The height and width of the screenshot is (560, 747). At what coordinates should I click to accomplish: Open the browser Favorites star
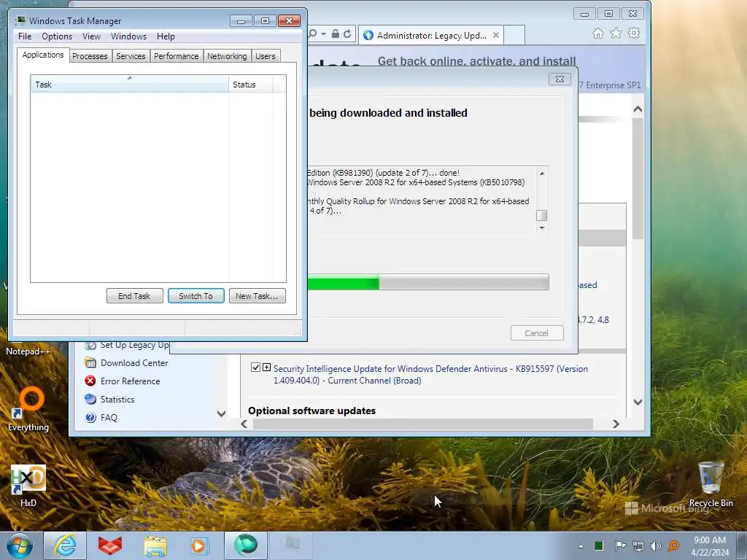coord(616,34)
